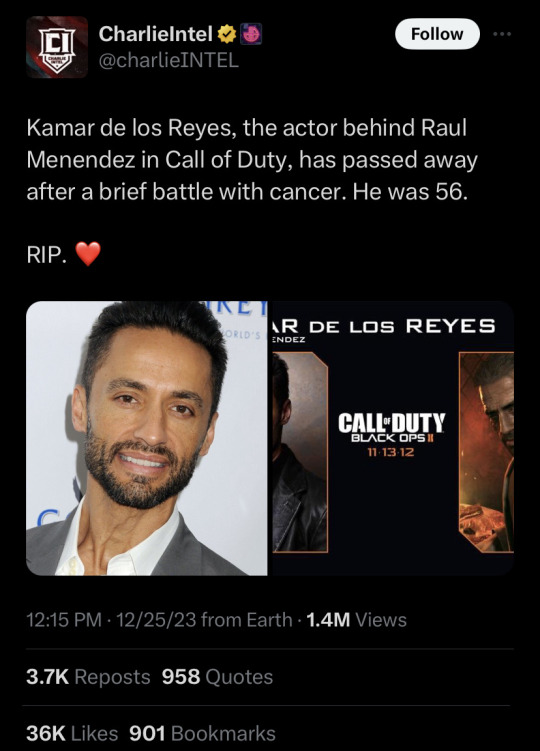Click the gold verified badge
540x751 pixels.
click(x=227, y=34)
